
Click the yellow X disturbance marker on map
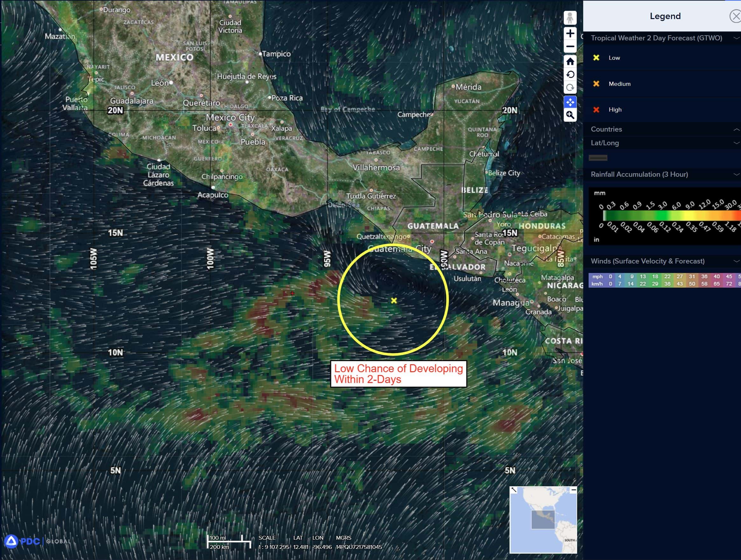[x=394, y=301]
